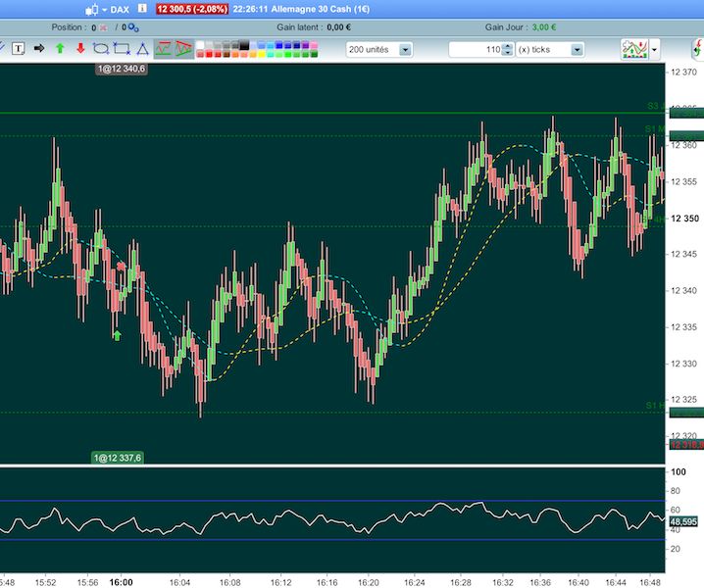
Task: Pick the yellow color swatch
Action: (262, 54)
